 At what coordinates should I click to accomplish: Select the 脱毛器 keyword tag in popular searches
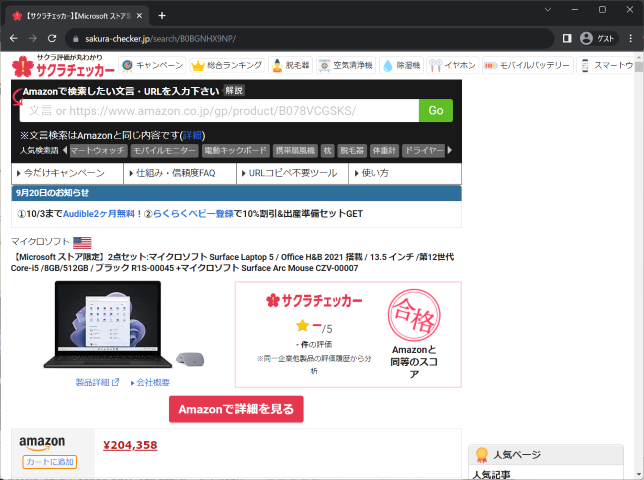[352, 151]
